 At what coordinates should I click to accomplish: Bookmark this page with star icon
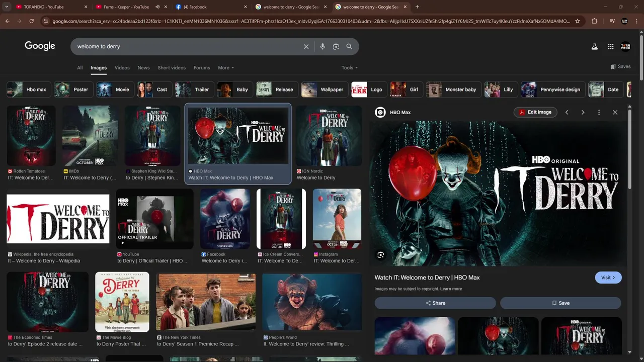(578, 21)
